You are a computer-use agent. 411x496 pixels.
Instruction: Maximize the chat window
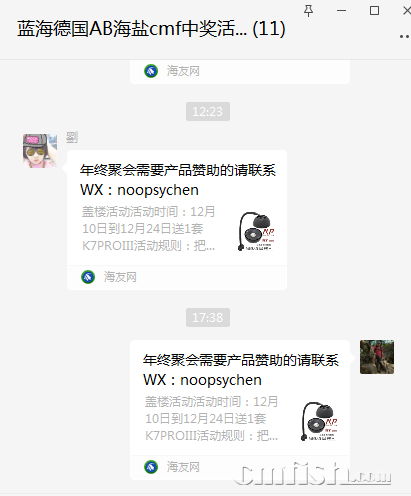[x=374, y=11]
